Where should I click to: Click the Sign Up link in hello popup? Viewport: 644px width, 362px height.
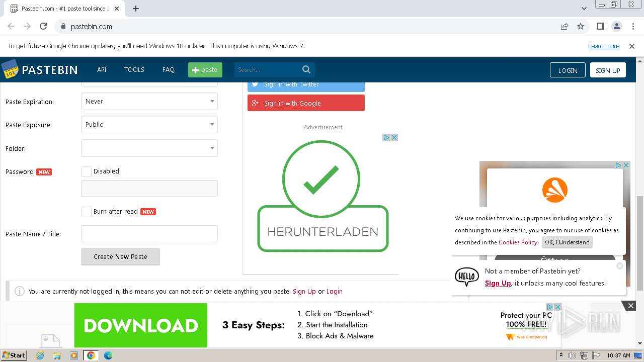point(498,283)
